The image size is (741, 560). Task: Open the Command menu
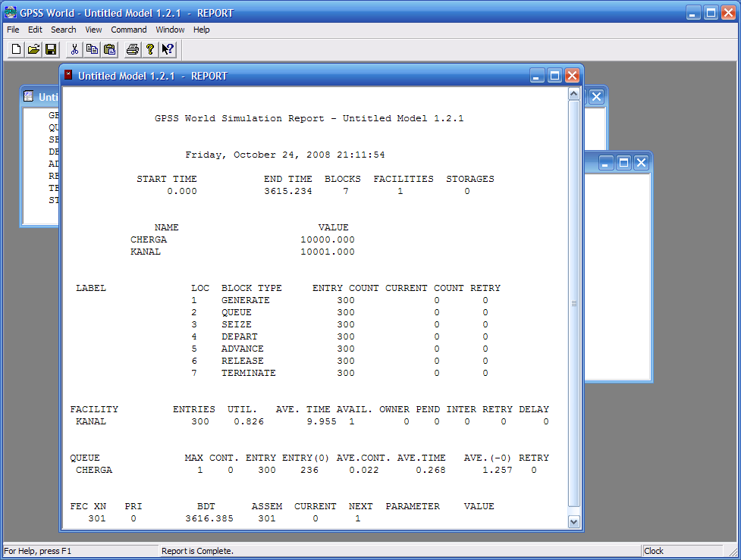pos(128,30)
